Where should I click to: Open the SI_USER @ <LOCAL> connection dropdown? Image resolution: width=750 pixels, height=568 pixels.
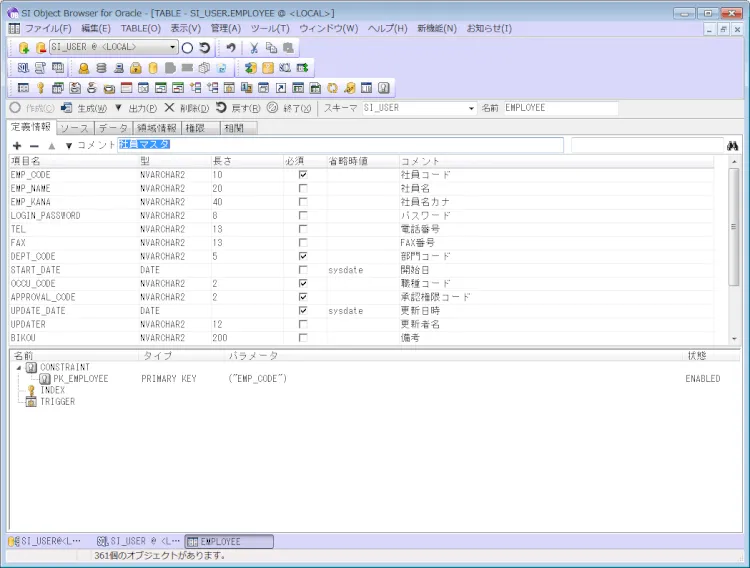[172, 47]
